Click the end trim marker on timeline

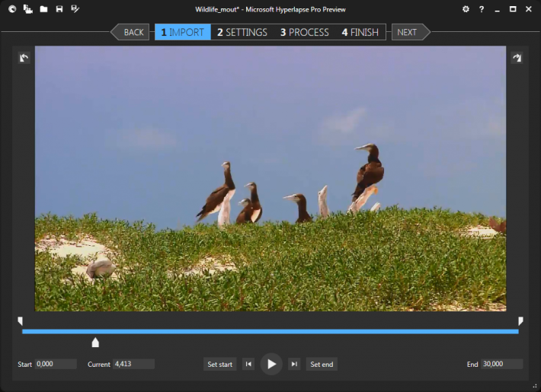(x=520, y=321)
